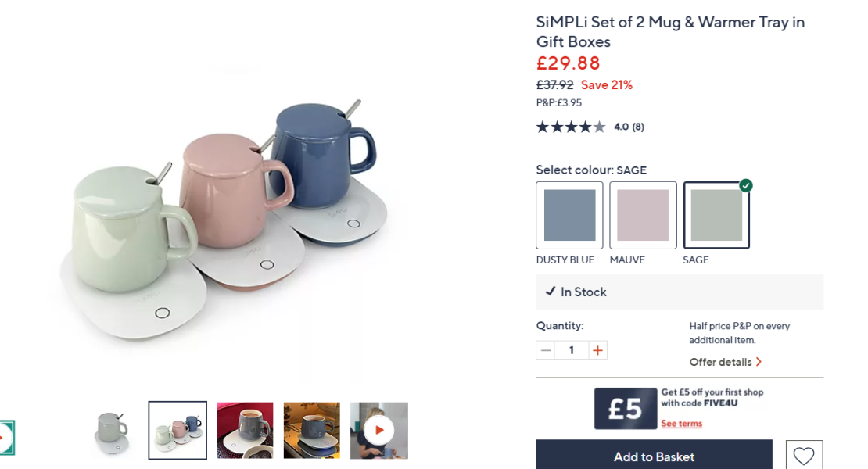View the mug on warmer glowing thumbnail
The width and height of the screenshot is (868, 469).
coord(312,430)
